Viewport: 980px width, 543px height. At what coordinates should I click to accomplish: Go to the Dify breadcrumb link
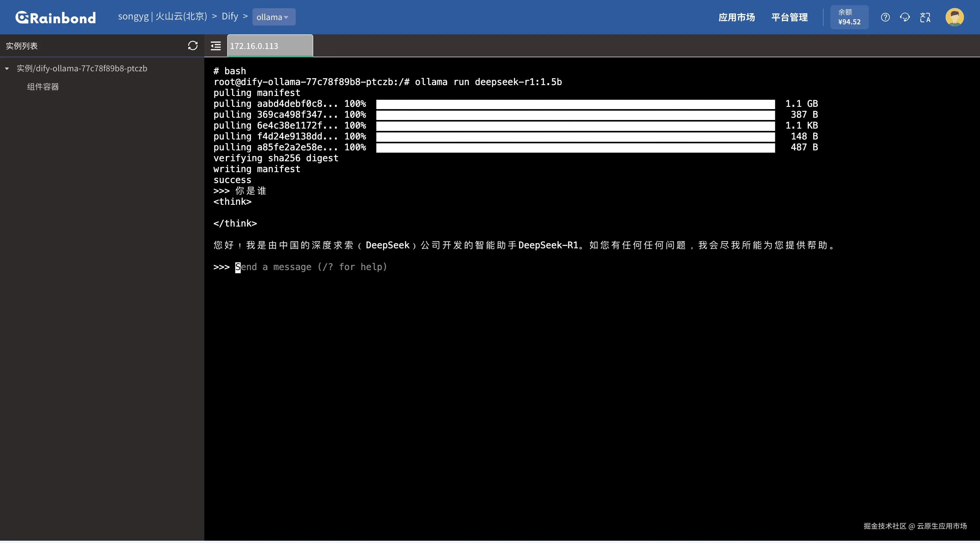(x=230, y=16)
